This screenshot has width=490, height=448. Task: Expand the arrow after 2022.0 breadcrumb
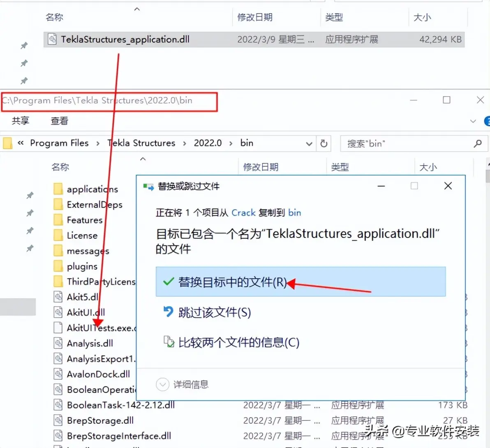click(231, 143)
